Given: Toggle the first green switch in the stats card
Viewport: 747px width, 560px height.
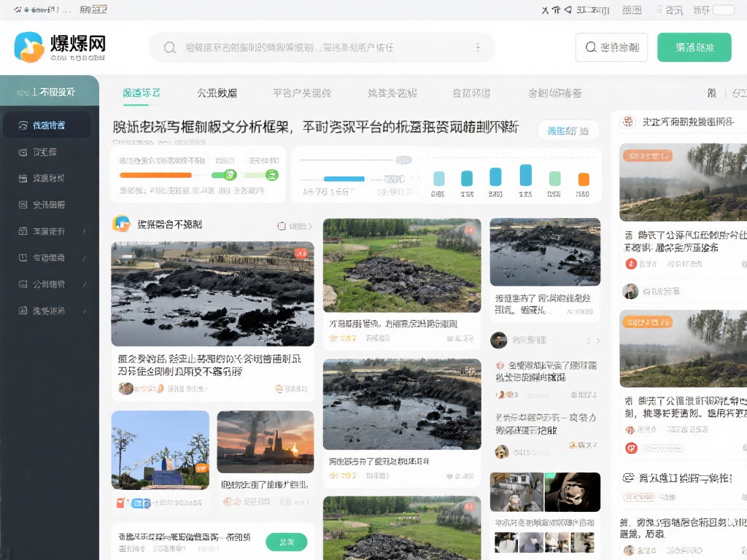Looking at the screenshot, I should point(225,174).
